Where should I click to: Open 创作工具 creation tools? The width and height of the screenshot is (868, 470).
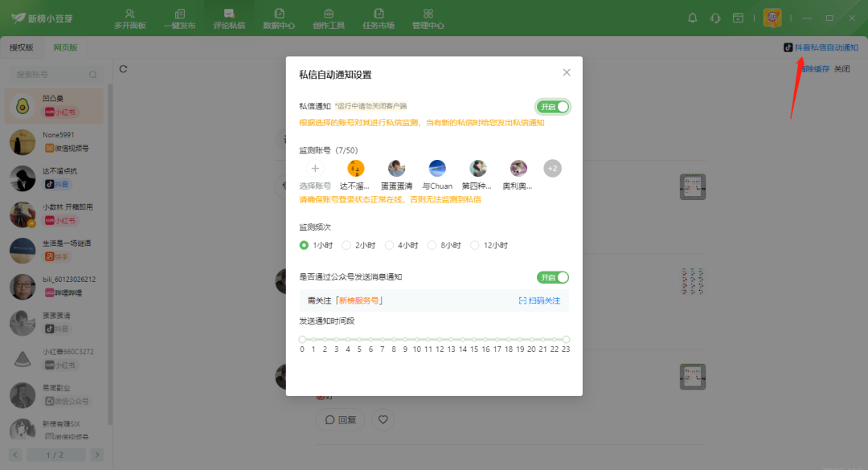(329, 18)
